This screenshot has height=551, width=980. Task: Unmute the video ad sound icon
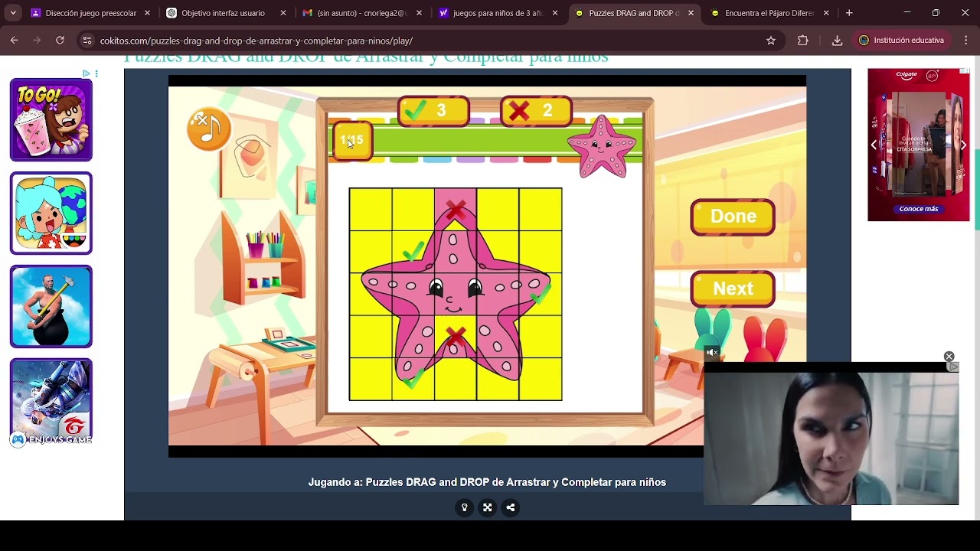coord(712,352)
